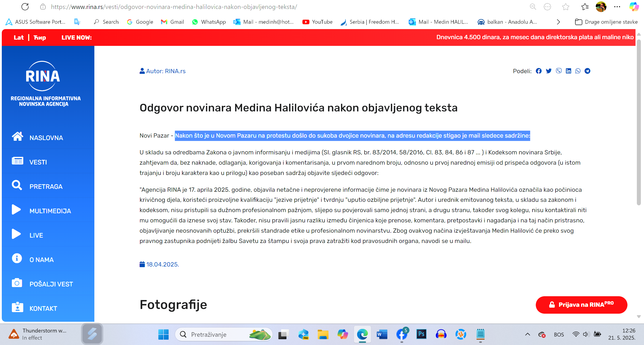Viewport: 644px width, 345px height.
Task: Click Prijava na RINA PRO button
Action: [x=581, y=305]
